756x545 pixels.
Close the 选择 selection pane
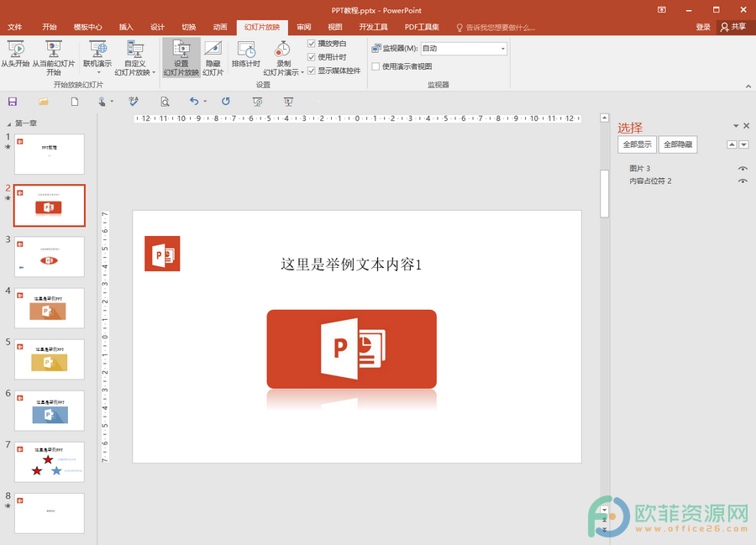click(x=747, y=126)
